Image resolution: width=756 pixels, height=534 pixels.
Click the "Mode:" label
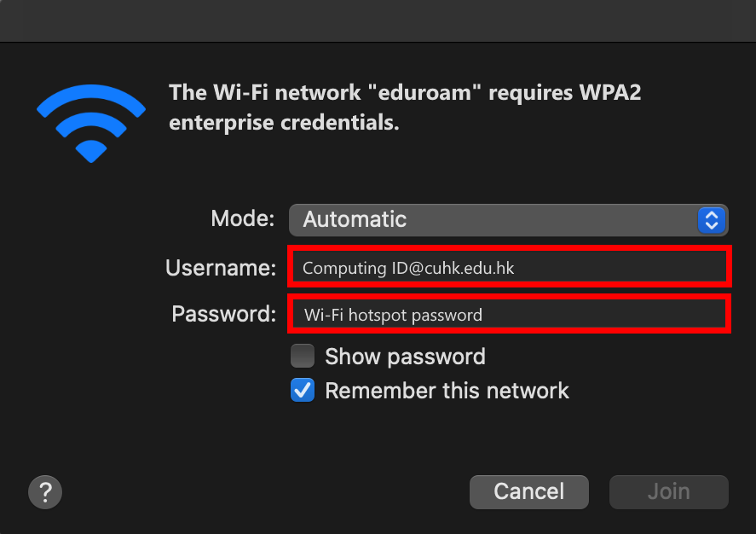pyautogui.click(x=242, y=219)
